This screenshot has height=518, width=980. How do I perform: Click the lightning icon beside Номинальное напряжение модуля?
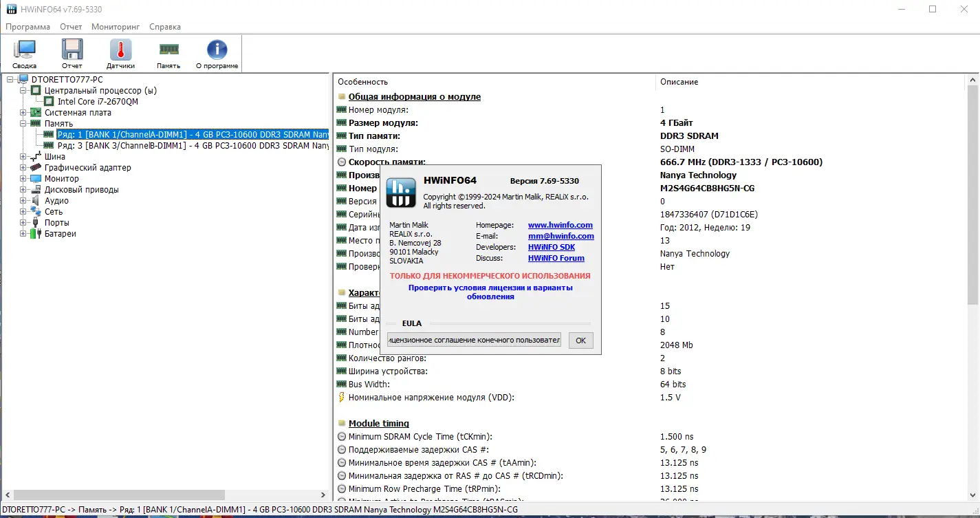tap(342, 398)
